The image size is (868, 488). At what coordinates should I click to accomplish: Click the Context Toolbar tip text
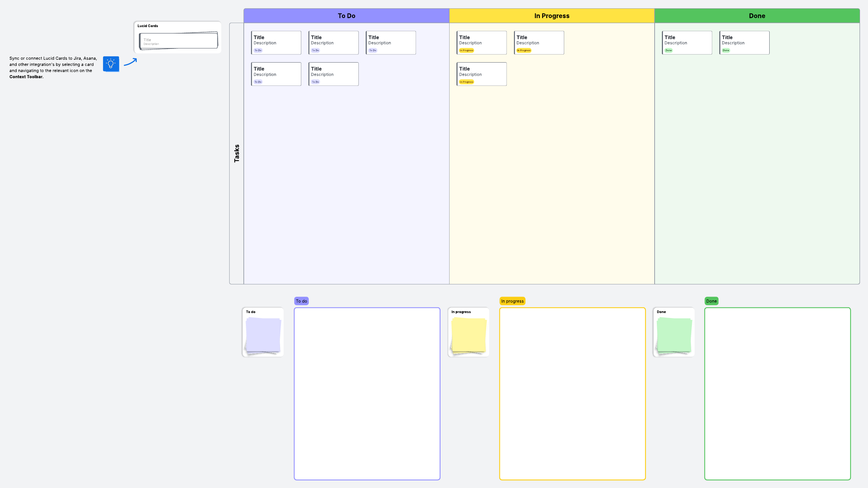point(53,67)
